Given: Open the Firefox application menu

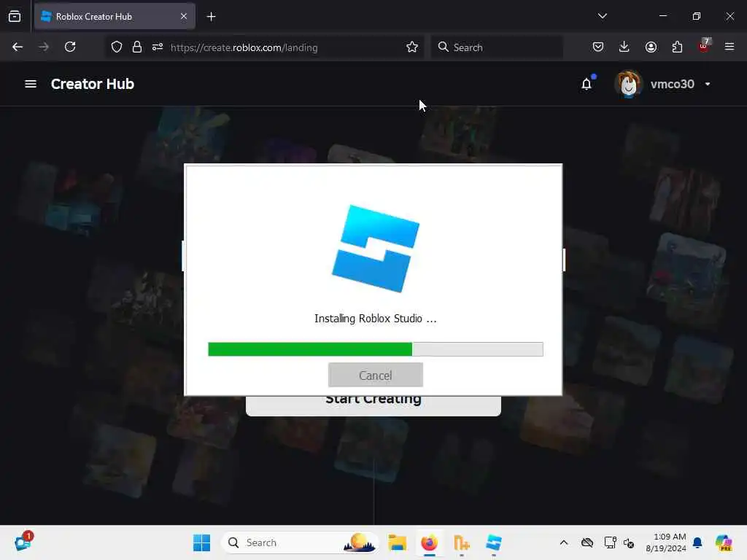Looking at the screenshot, I should point(729,47).
